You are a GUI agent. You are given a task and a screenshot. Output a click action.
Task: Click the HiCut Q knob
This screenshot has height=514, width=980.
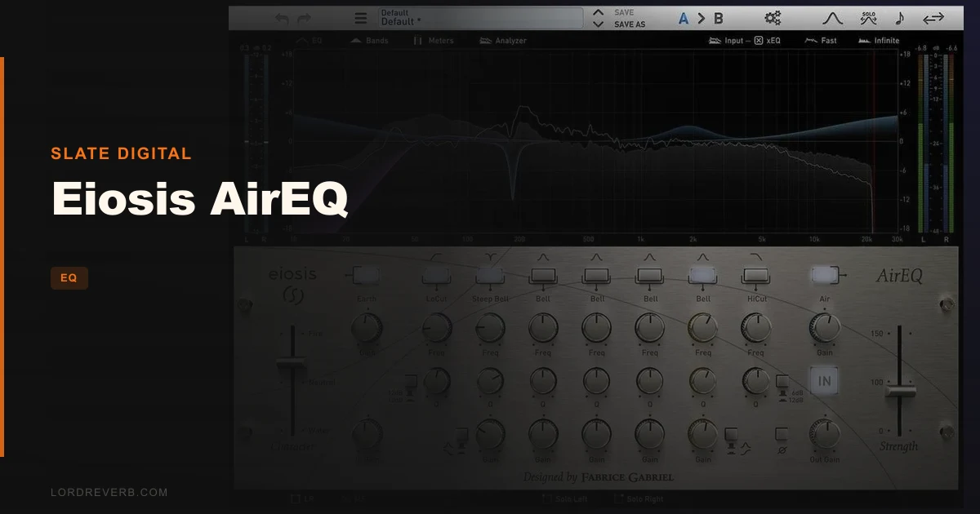pos(755,381)
